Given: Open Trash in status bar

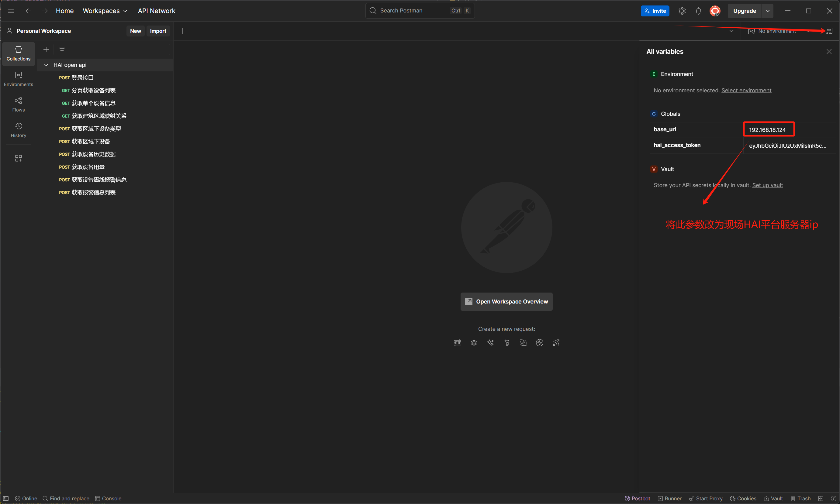Looking at the screenshot, I should 800,499.
